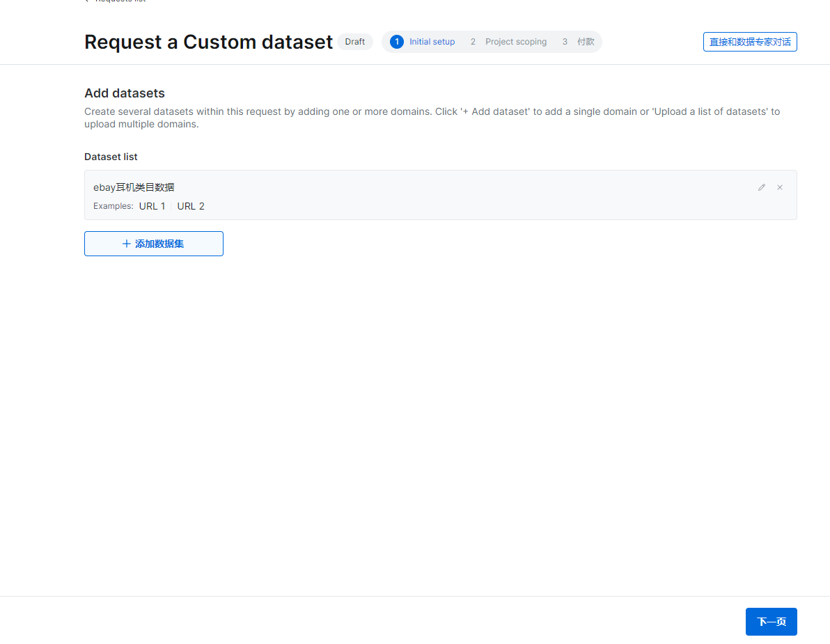Edit the ebay耳机类目数据 dataset with pencil icon
Viewport: 830px width, 644px height.
pyautogui.click(x=761, y=187)
